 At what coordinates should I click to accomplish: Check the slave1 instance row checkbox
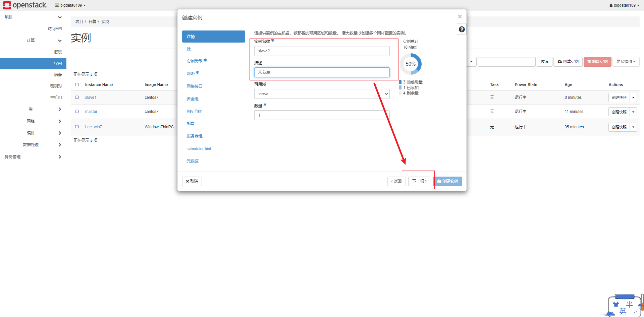tap(77, 98)
